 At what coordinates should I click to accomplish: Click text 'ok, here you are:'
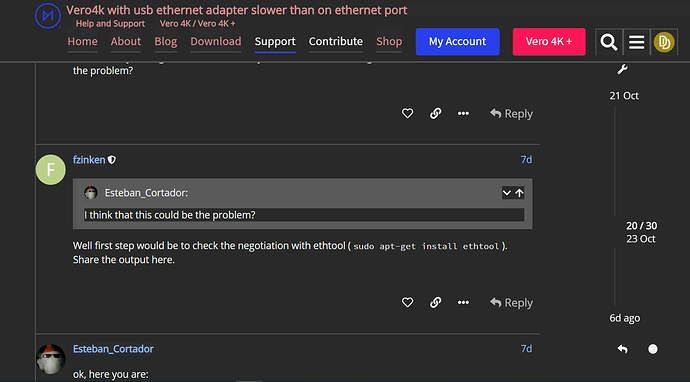pyautogui.click(x=110, y=375)
